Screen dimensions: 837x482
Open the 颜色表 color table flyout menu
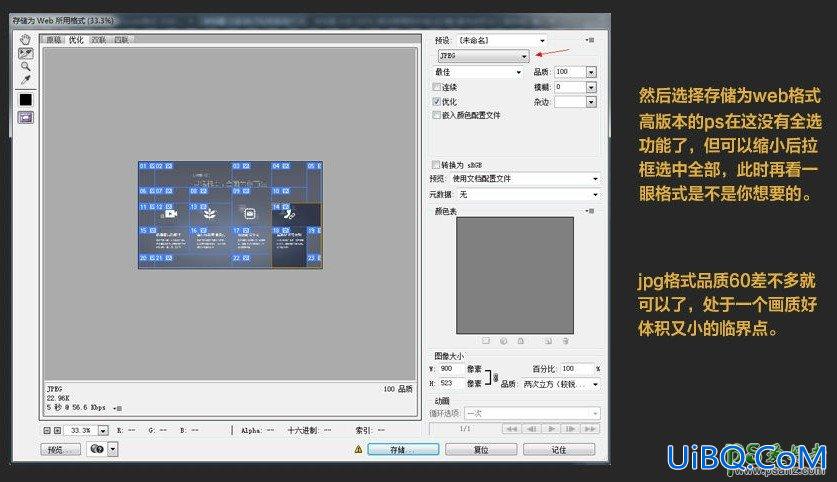coord(590,211)
